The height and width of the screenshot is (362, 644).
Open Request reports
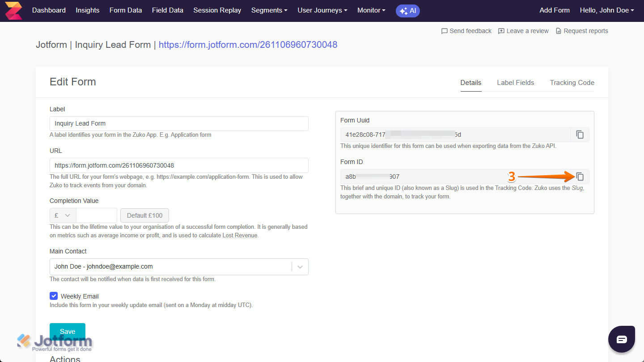582,30
